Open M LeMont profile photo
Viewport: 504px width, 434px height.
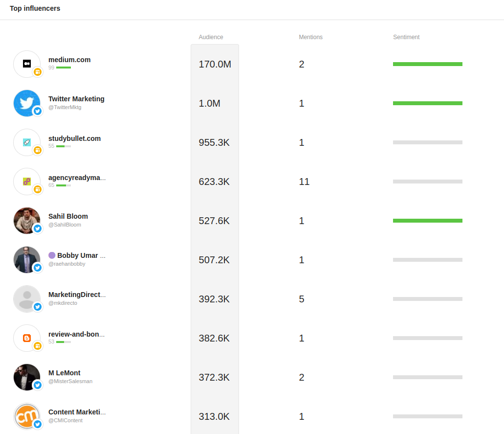(27, 377)
